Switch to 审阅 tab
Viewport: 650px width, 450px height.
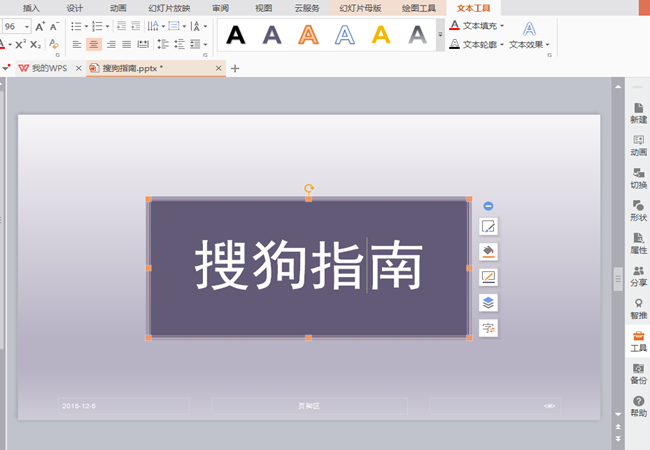(220, 8)
